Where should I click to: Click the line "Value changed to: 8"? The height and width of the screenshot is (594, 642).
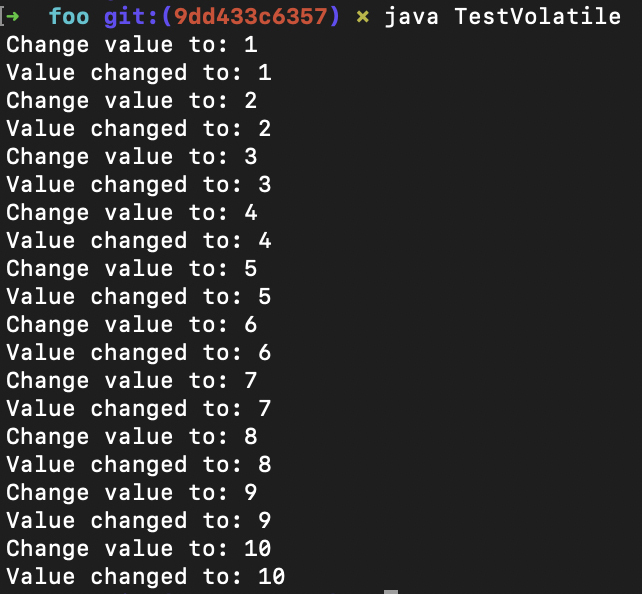[x=138, y=465]
